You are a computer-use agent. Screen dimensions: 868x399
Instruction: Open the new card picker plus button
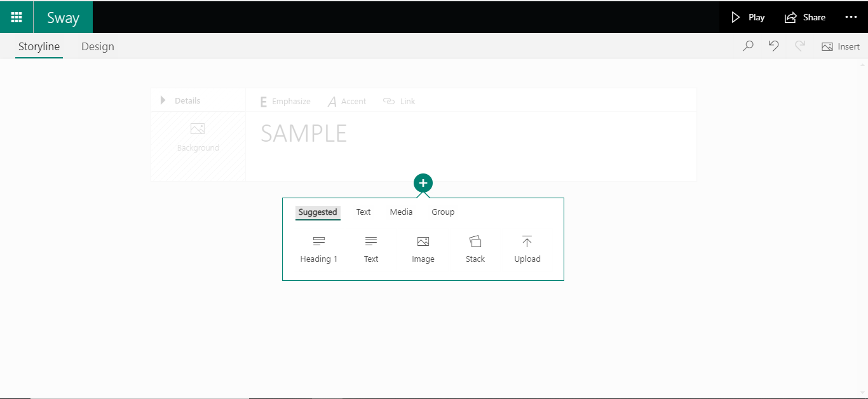coord(423,183)
